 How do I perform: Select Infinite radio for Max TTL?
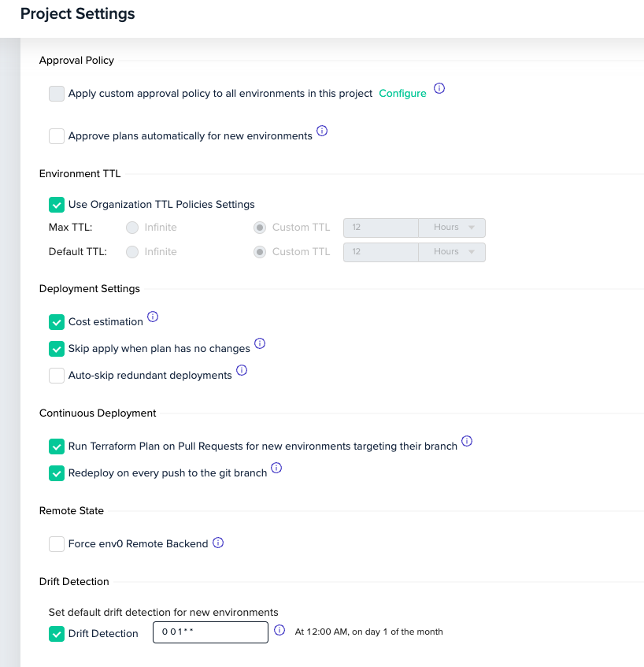coord(132,228)
